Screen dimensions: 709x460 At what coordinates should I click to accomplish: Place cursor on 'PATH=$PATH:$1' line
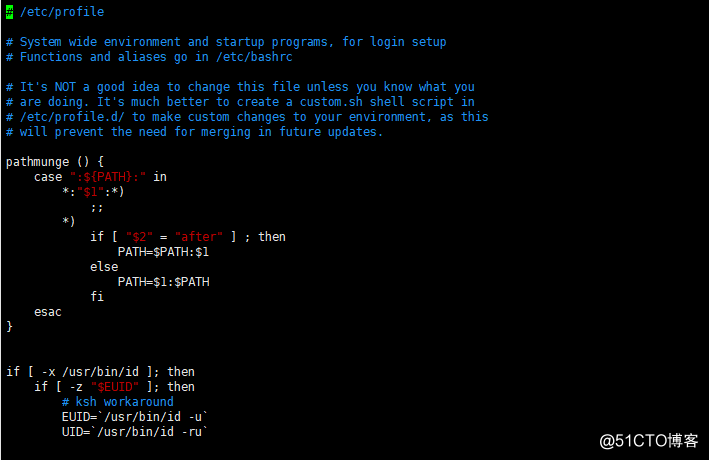tap(163, 252)
